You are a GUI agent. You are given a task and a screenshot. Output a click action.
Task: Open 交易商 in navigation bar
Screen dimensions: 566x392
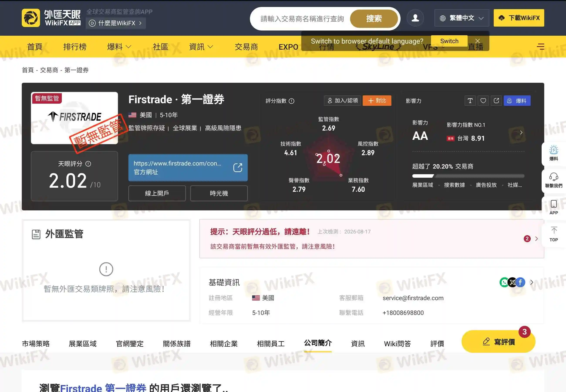click(x=246, y=47)
